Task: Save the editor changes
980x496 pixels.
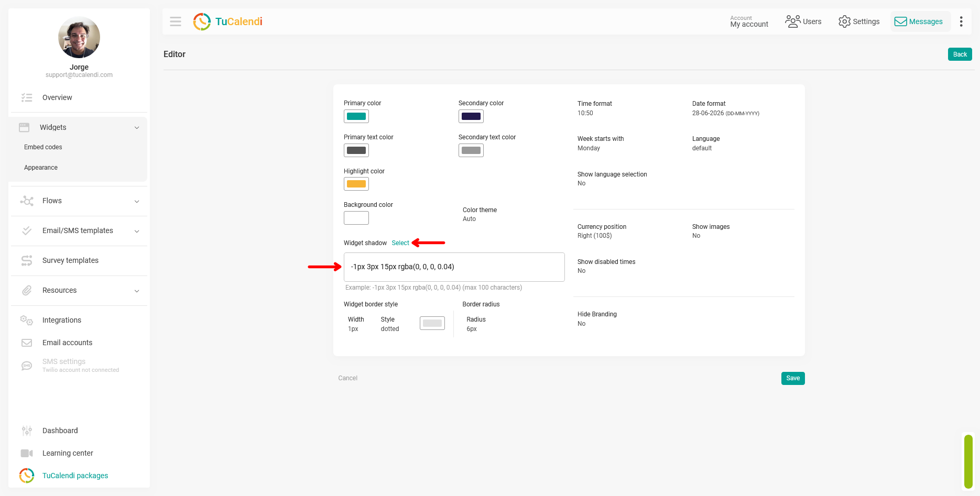Action: [793, 378]
